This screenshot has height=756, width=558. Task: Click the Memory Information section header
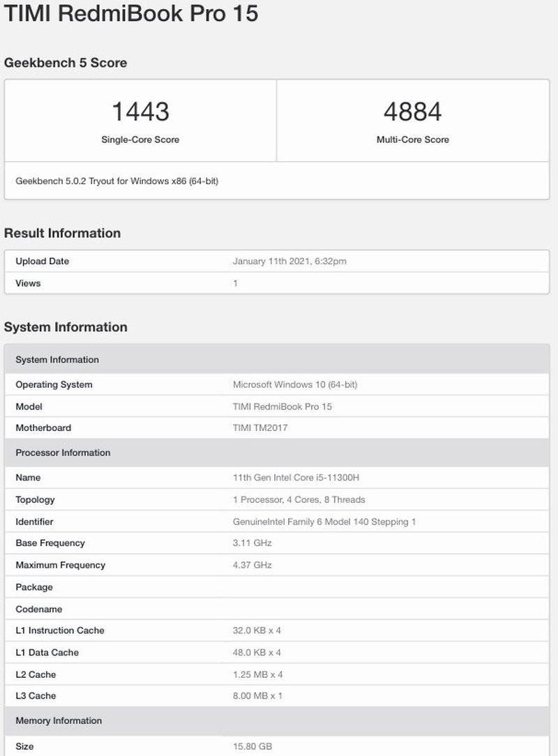tap(59, 721)
